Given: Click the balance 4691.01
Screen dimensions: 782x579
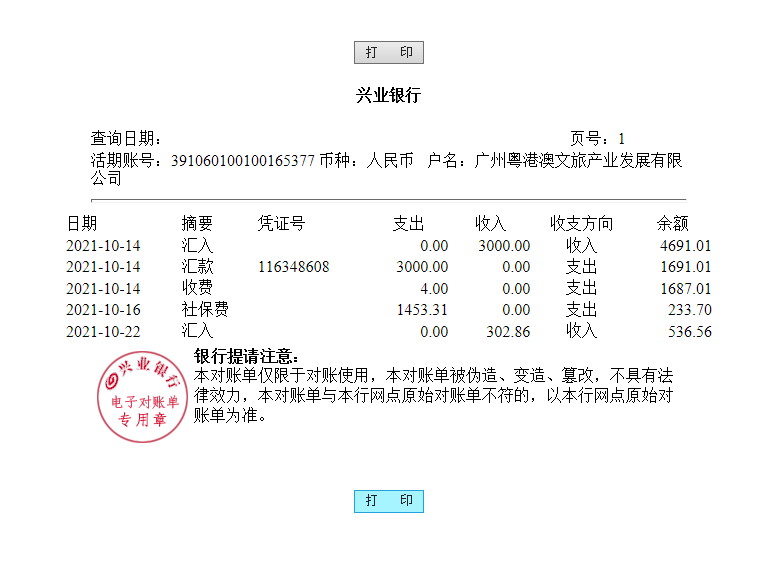Looking at the screenshot, I should click(685, 245).
